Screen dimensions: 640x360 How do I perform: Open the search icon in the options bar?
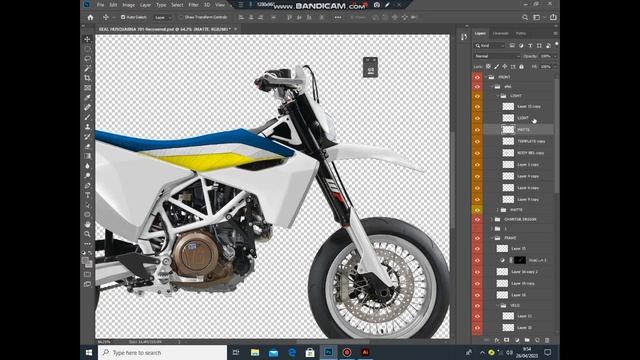pyautogui.click(x=525, y=17)
